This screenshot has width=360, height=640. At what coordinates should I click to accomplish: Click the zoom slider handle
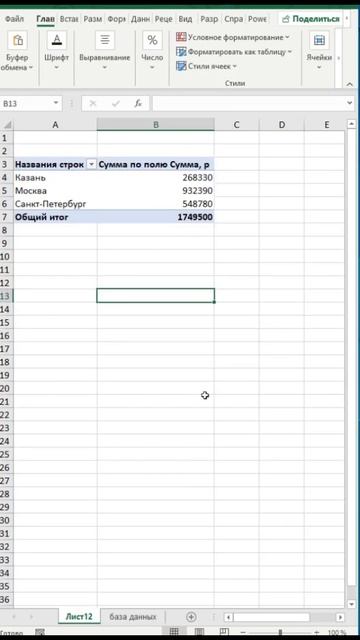(280, 633)
